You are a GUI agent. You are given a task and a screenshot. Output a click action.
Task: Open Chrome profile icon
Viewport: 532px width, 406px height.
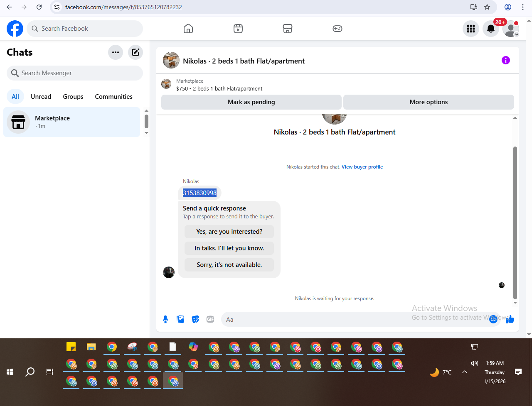508,7
